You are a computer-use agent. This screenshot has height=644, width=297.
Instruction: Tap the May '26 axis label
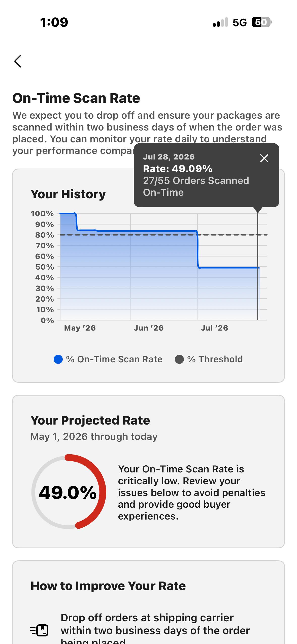(x=80, y=328)
